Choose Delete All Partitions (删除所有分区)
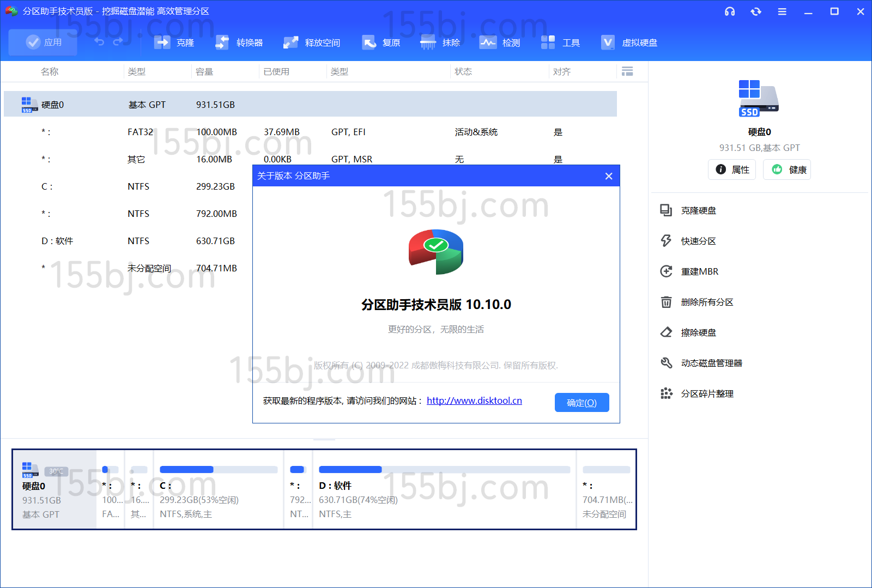The image size is (872, 588). pyautogui.click(x=707, y=302)
